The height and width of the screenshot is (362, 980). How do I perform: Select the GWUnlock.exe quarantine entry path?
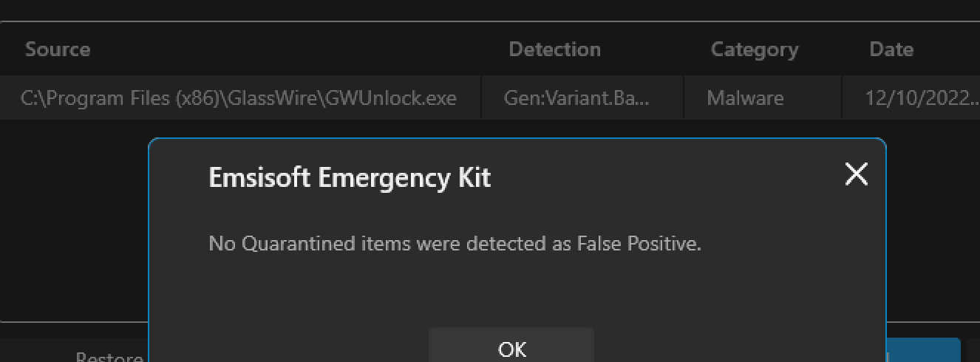point(239,98)
